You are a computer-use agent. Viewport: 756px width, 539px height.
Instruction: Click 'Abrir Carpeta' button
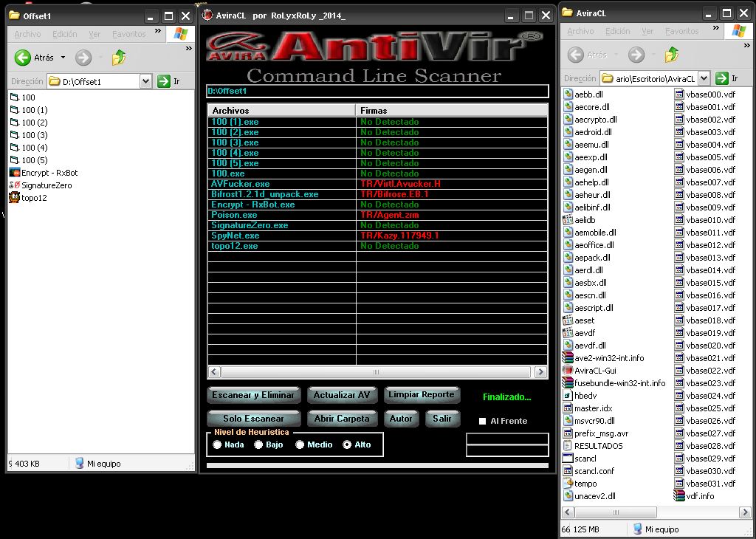(x=342, y=419)
